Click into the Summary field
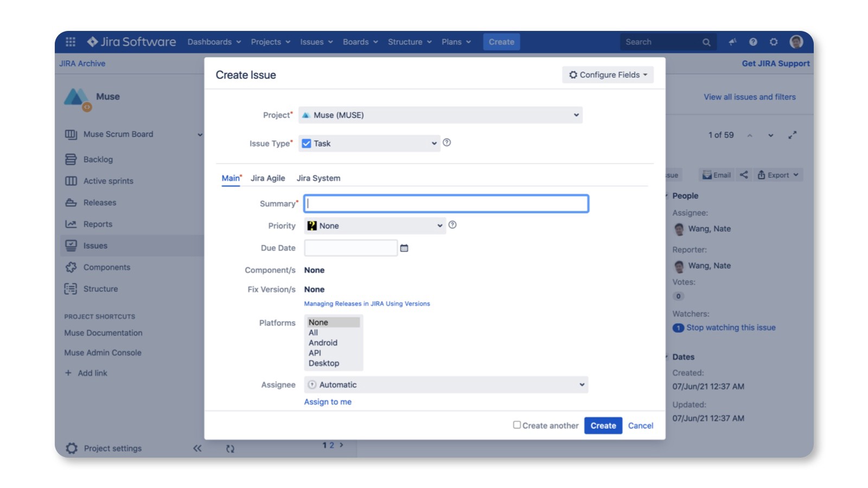This screenshot has width=868, height=488. pyautogui.click(x=446, y=203)
